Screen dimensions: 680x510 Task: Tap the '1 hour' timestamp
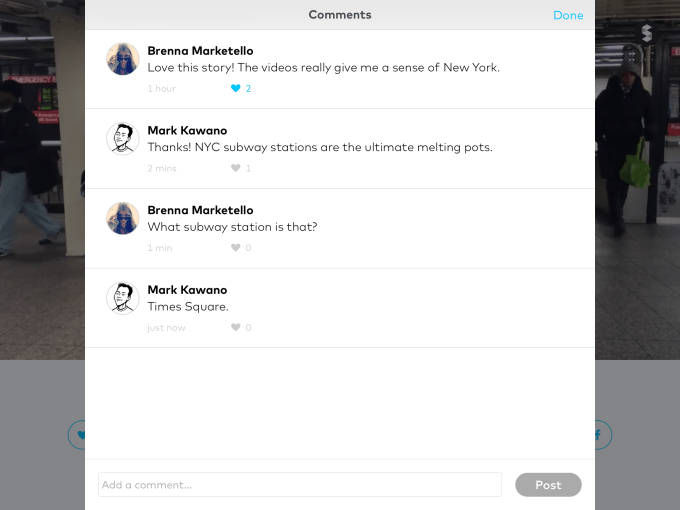point(162,88)
